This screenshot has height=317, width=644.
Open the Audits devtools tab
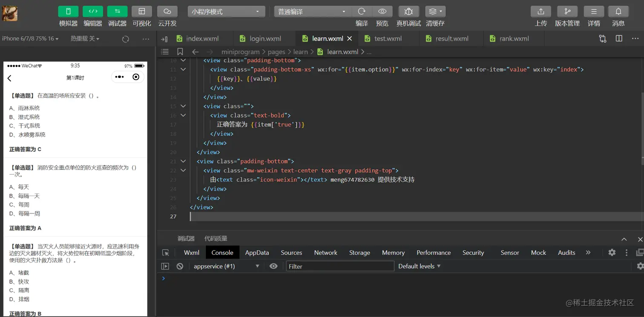(x=566, y=253)
